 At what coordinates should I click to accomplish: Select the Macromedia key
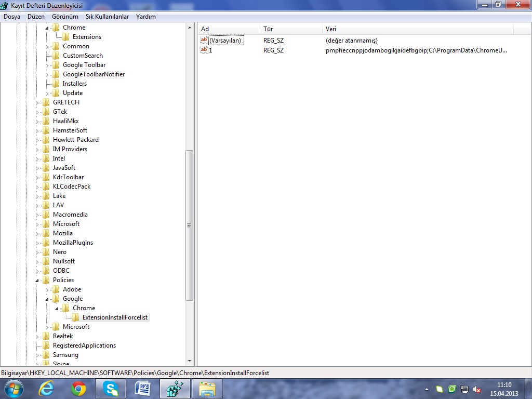(x=70, y=215)
